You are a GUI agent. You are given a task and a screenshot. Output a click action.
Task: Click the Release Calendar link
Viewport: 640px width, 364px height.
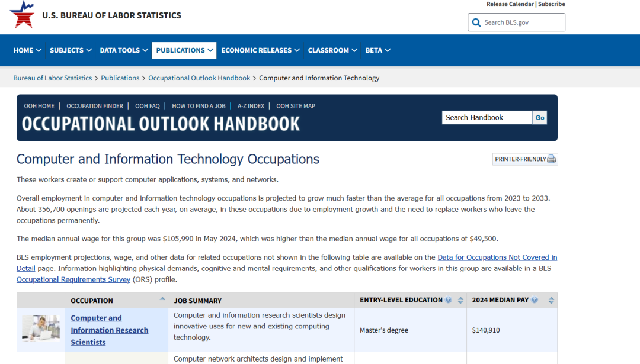click(x=510, y=4)
